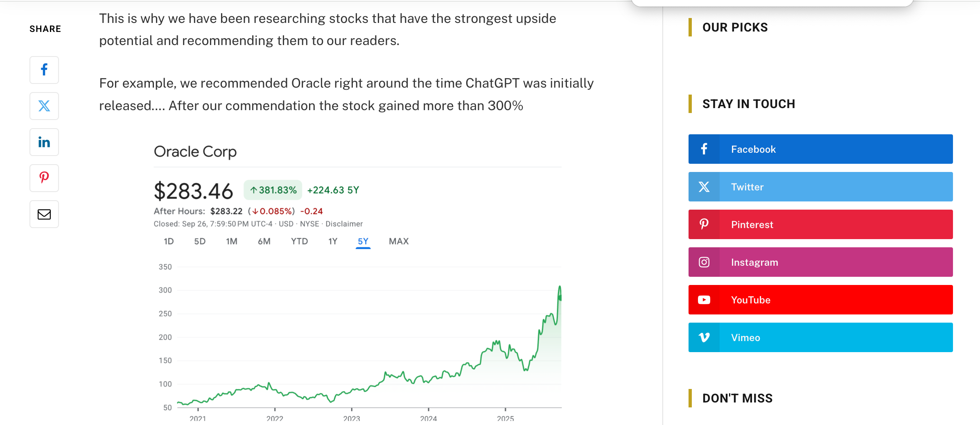Show the 1Y chart range

pyautogui.click(x=333, y=242)
